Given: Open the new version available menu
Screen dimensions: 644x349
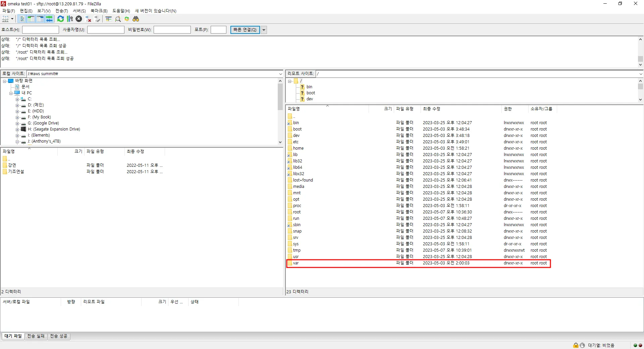Looking at the screenshot, I should coord(156,11).
